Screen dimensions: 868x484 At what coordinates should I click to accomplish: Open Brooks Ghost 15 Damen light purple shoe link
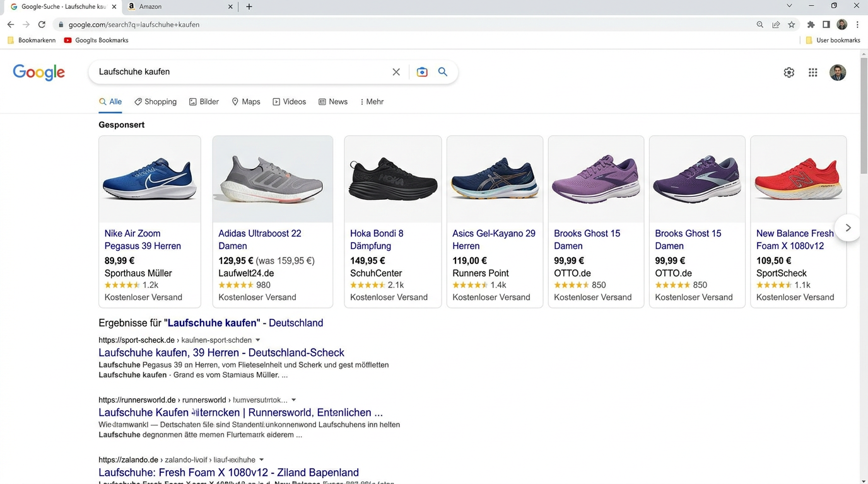pyautogui.click(x=587, y=239)
